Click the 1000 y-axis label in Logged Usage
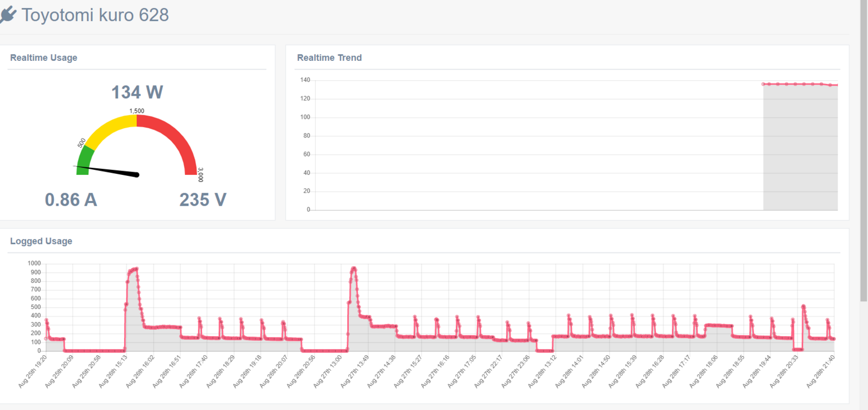 [x=34, y=263]
